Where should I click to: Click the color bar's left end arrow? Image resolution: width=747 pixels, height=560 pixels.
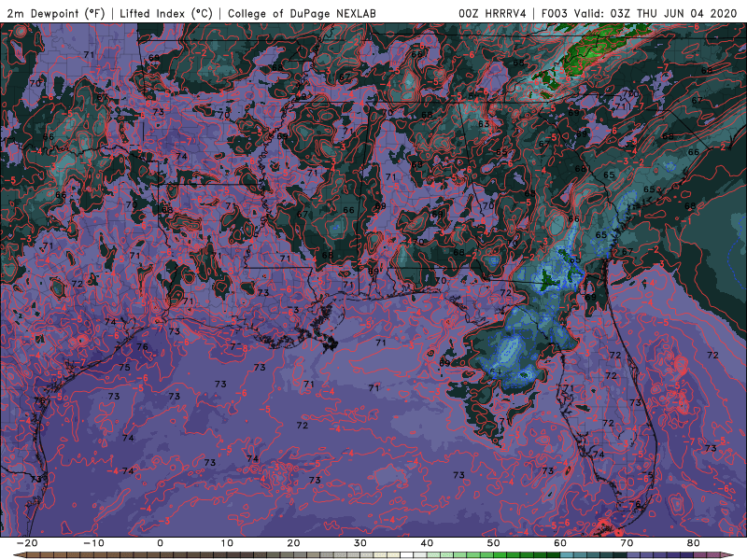point(20,555)
